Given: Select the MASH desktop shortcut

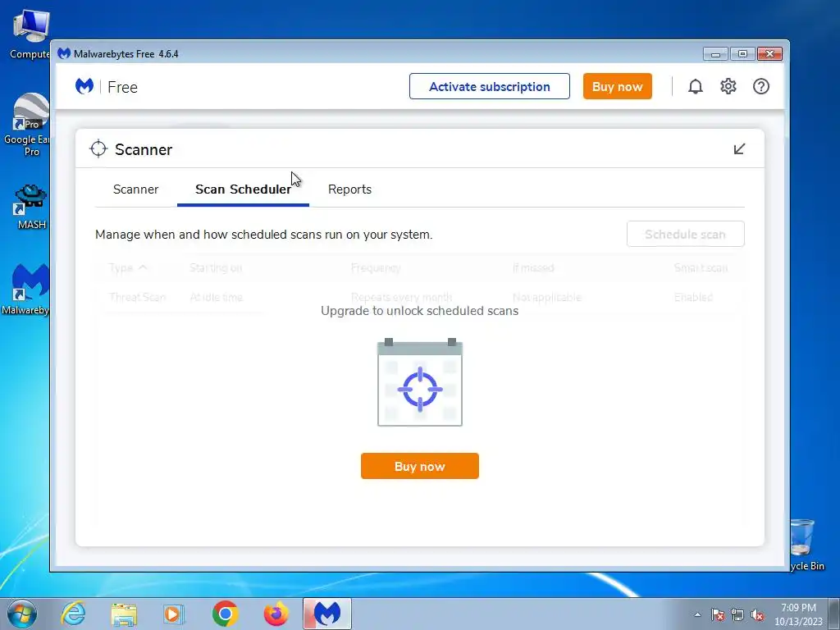Looking at the screenshot, I should pos(32,206).
